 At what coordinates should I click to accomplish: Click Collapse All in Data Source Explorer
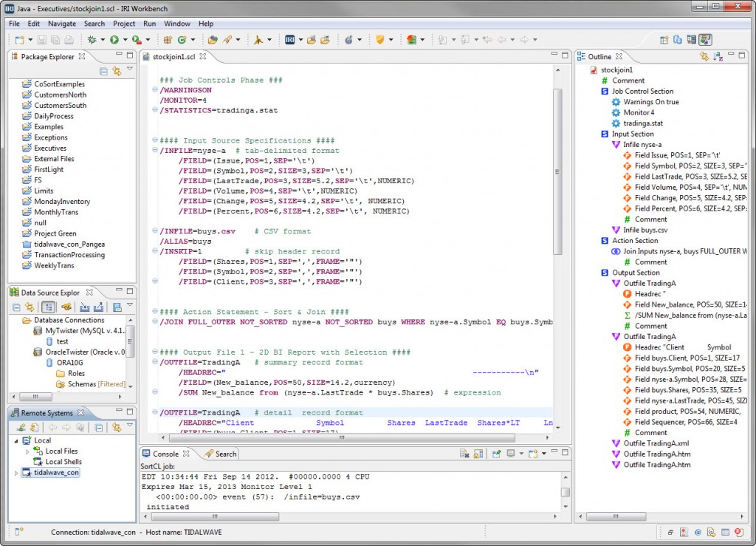(16, 307)
